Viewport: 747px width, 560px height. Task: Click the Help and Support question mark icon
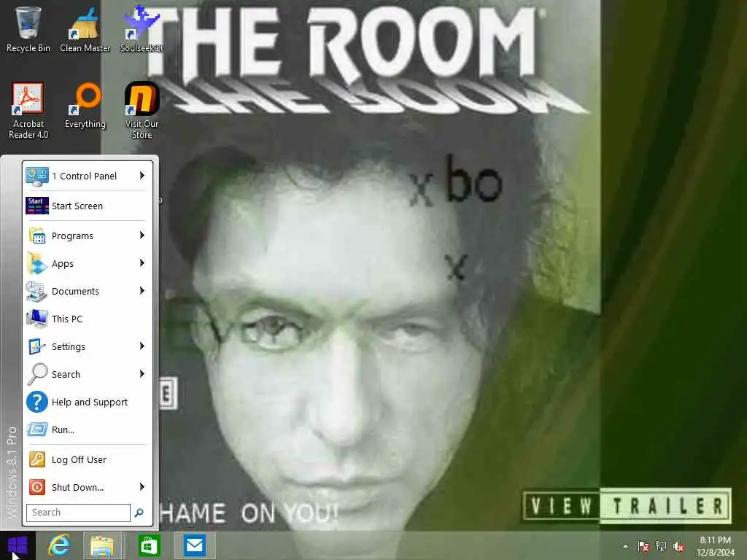click(x=37, y=402)
